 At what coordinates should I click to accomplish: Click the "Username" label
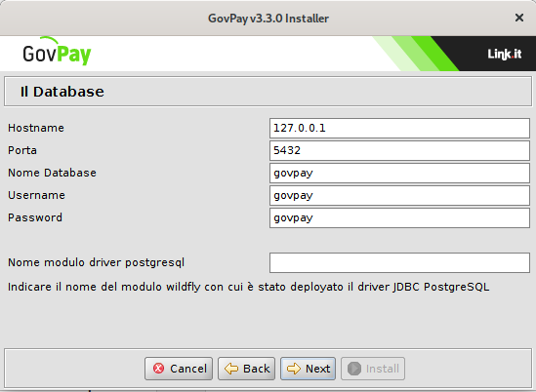pyautogui.click(x=36, y=195)
